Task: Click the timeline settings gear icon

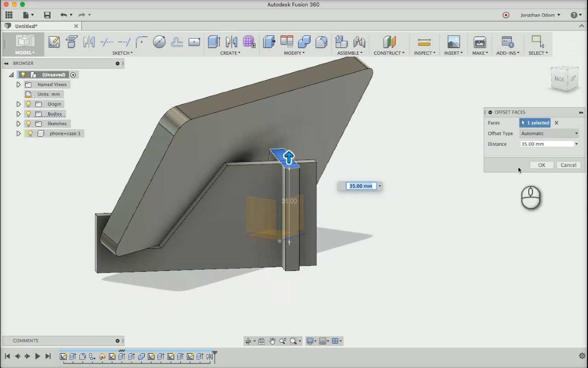Action: click(x=582, y=356)
